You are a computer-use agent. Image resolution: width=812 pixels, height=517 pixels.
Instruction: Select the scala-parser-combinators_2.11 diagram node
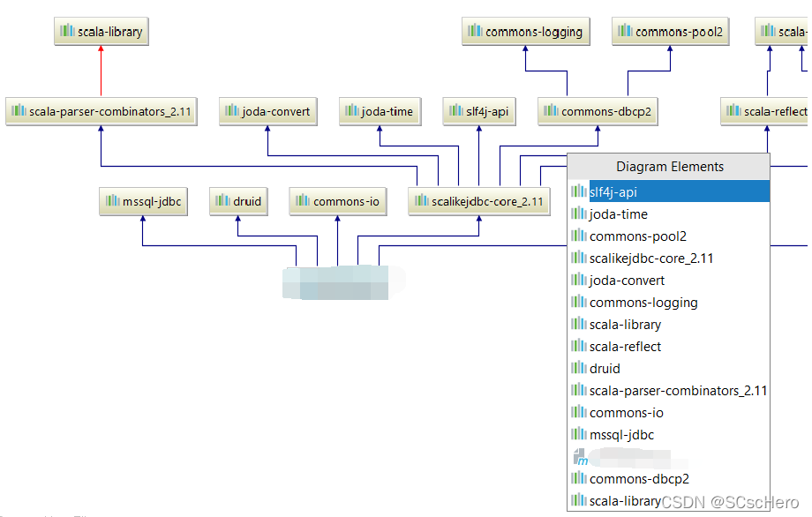click(x=101, y=112)
